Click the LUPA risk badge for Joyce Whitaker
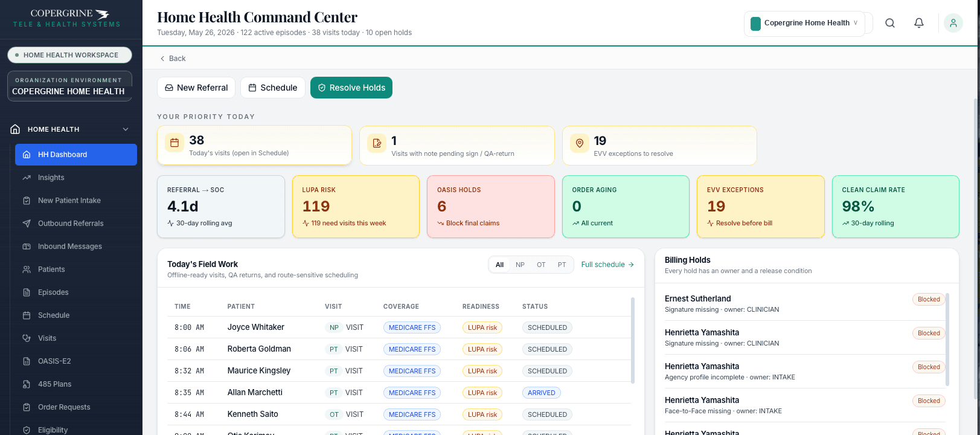980x435 pixels. click(x=482, y=327)
